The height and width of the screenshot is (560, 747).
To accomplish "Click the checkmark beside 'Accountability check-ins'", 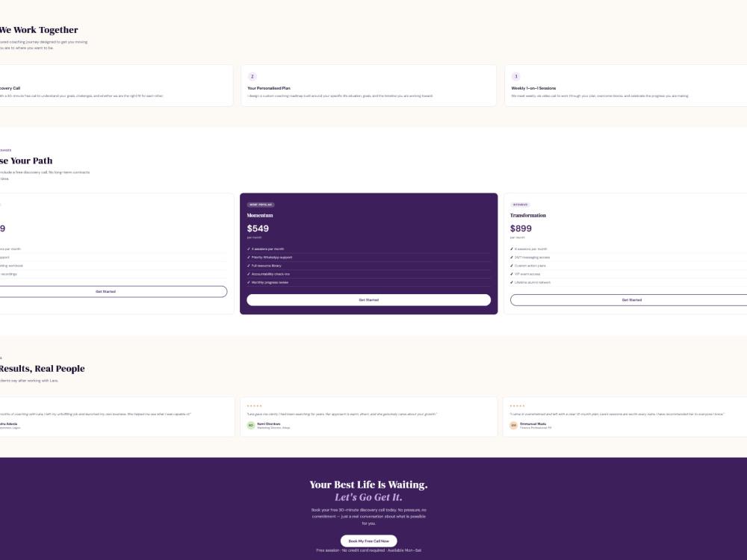I will (249, 274).
